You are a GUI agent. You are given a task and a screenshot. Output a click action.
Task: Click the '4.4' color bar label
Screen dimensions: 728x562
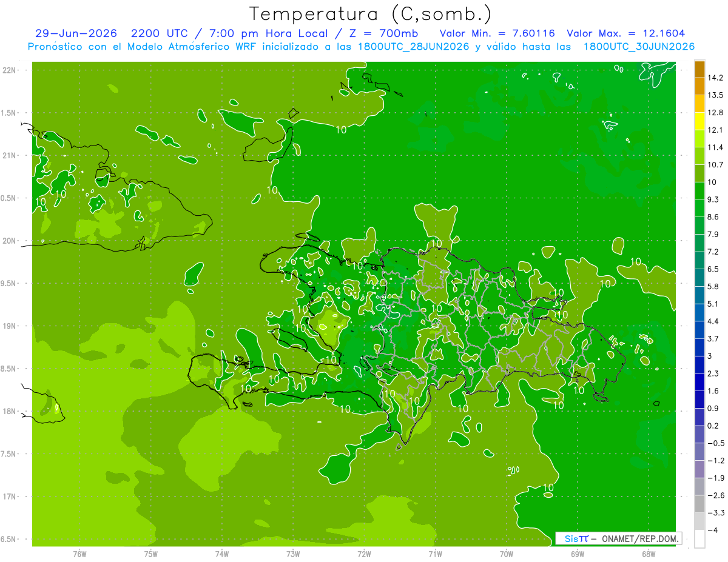[713, 321]
